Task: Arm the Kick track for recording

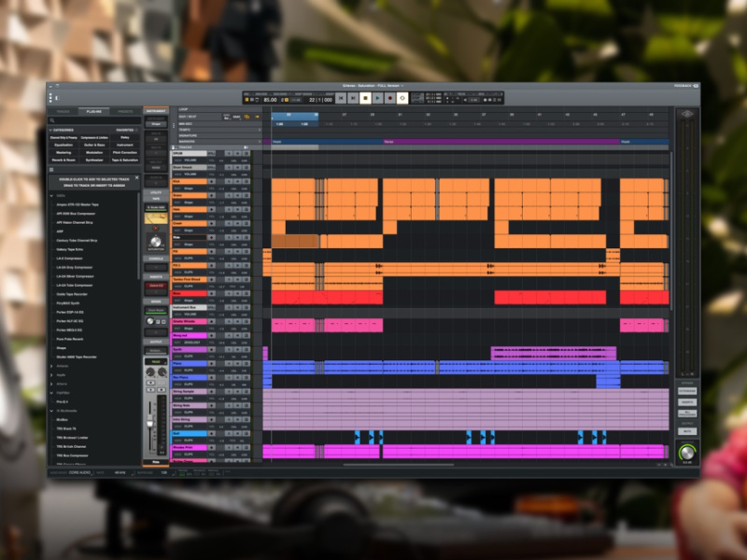Action: coord(212,181)
